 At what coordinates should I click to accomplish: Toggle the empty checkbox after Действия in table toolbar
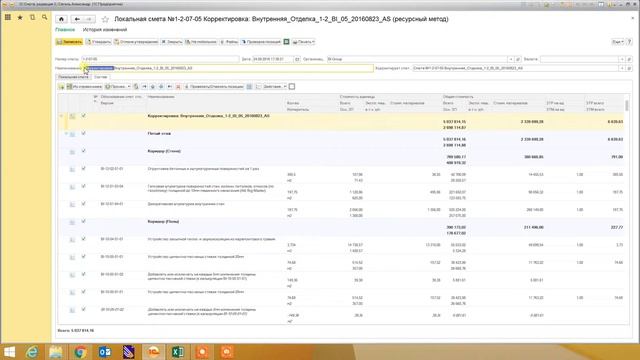[x=292, y=87]
